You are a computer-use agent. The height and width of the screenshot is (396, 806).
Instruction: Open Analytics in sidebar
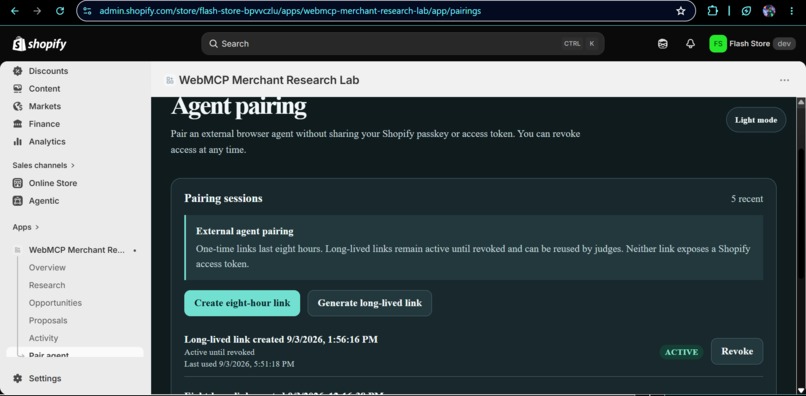(47, 141)
